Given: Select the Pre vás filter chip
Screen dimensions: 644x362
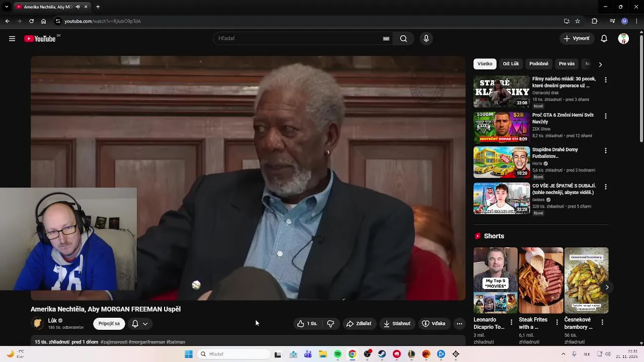Looking at the screenshot, I should point(567,64).
